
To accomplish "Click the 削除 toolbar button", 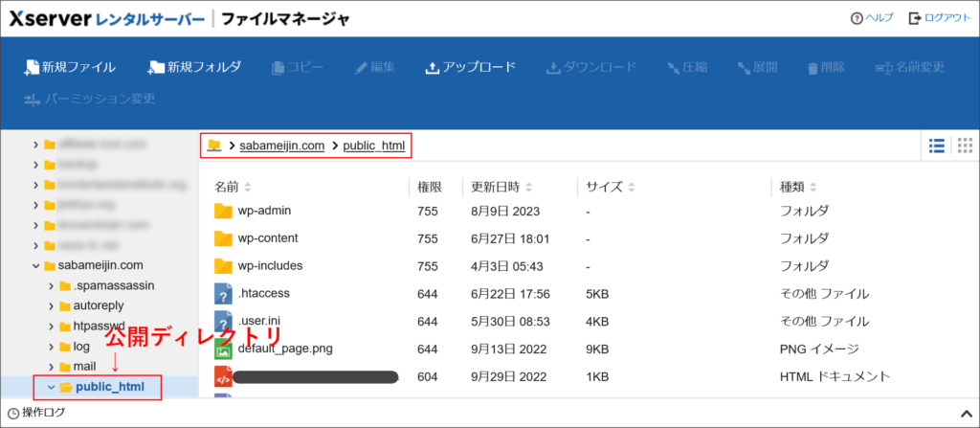I will pyautogui.click(x=826, y=68).
